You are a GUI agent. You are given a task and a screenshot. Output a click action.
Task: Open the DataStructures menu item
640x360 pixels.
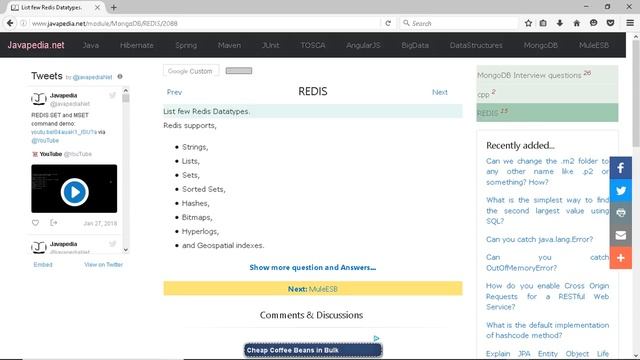tap(476, 45)
